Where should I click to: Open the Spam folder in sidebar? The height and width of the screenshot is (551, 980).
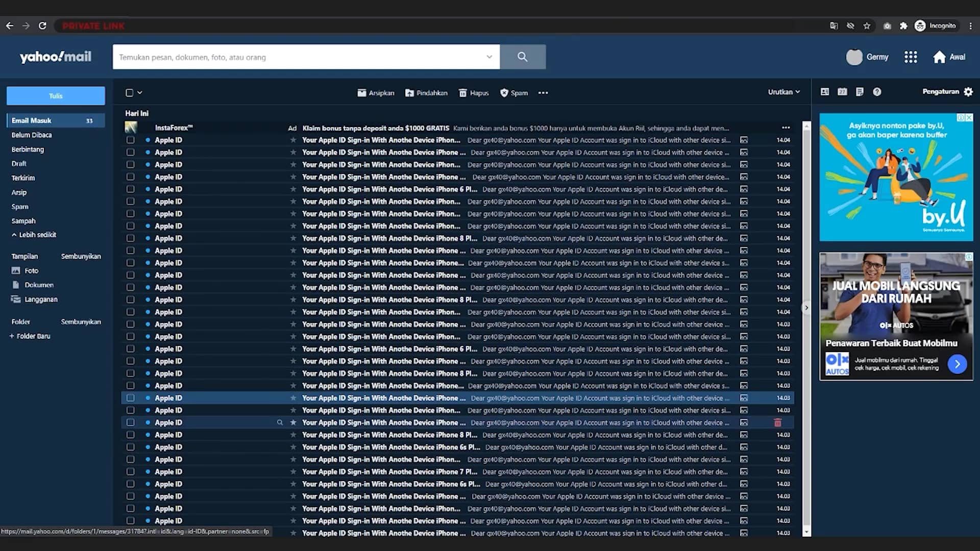point(20,207)
